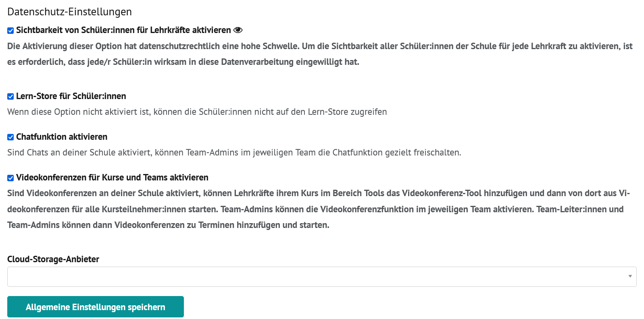644x319 pixels.
Task: Click the hint text about Lern-Store zugreifen
Action: (197, 112)
